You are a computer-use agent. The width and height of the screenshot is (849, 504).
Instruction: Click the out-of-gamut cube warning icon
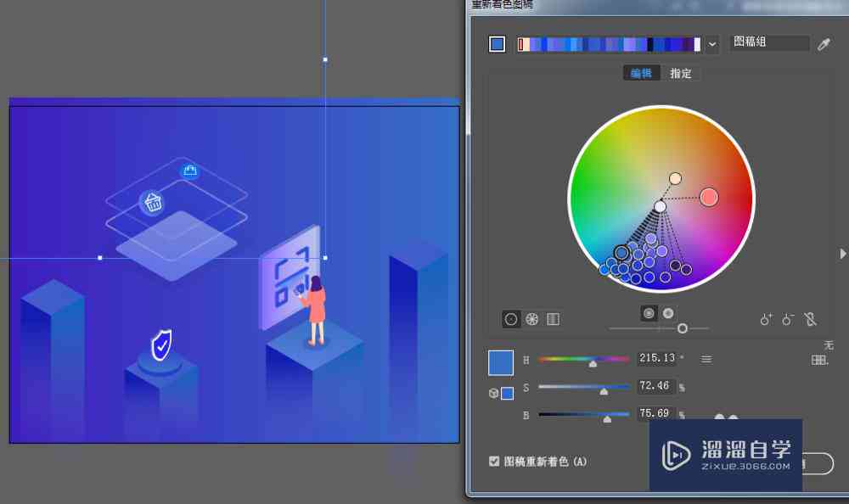pyautogui.click(x=493, y=393)
